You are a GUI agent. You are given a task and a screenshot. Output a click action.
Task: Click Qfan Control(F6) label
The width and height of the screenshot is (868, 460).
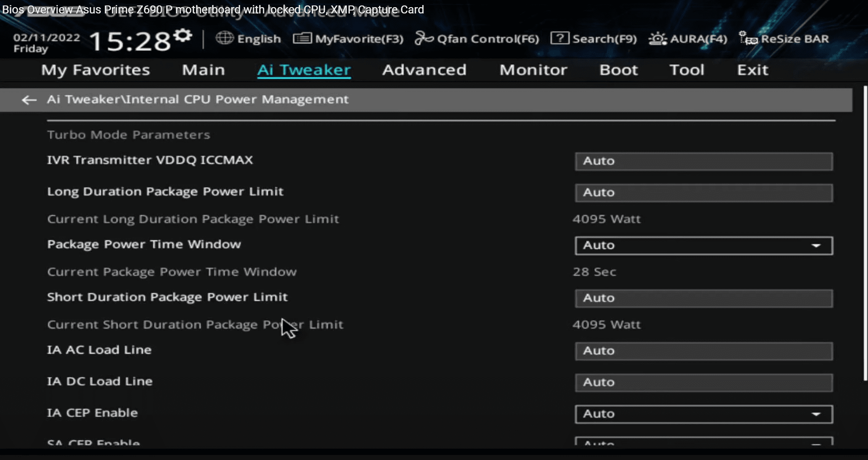pos(488,39)
